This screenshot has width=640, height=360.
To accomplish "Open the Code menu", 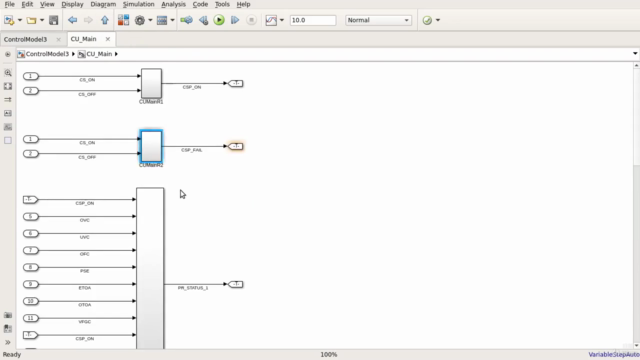I will (x=200, y=4).
